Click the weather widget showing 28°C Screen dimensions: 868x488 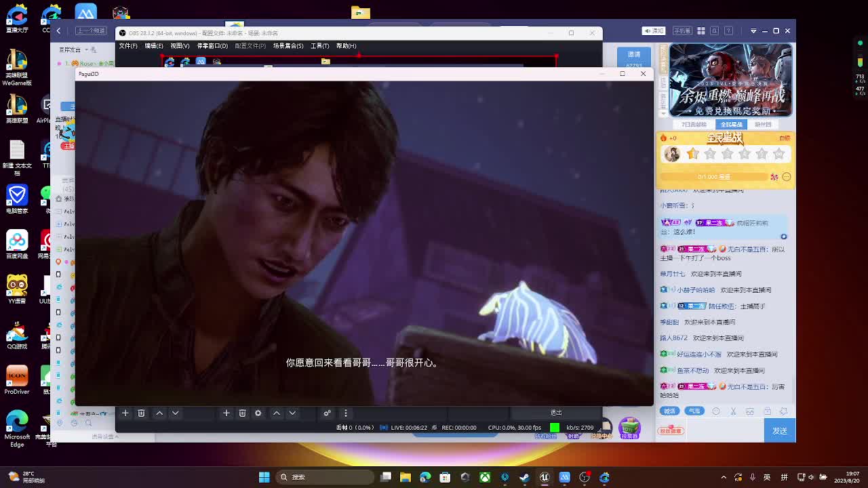(x=27, y=477)
